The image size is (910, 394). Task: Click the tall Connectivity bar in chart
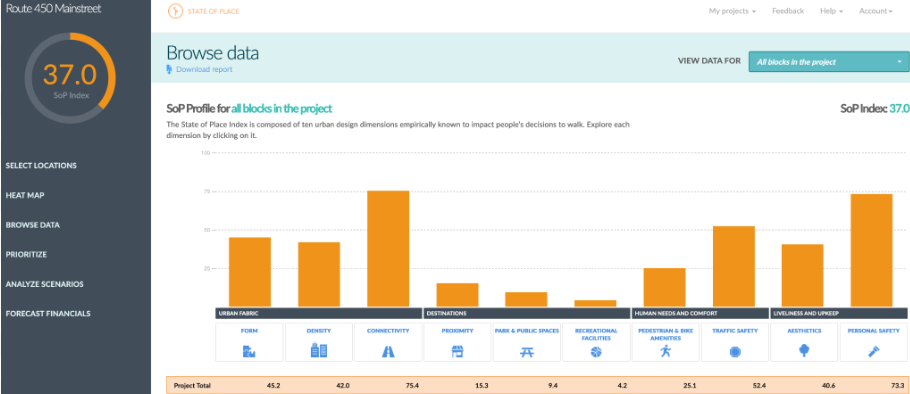tap(388, 249)
